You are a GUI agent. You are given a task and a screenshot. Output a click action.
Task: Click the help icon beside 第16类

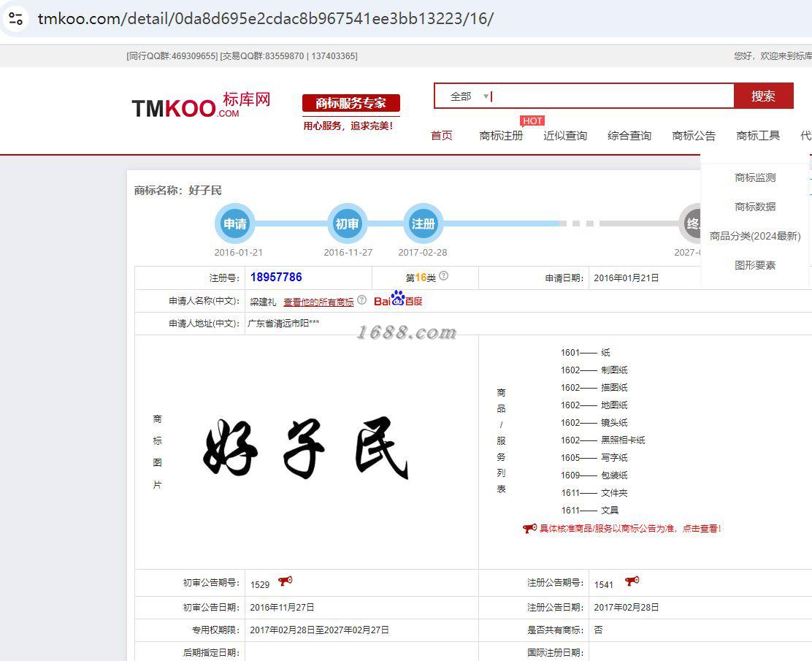(444, 276)
